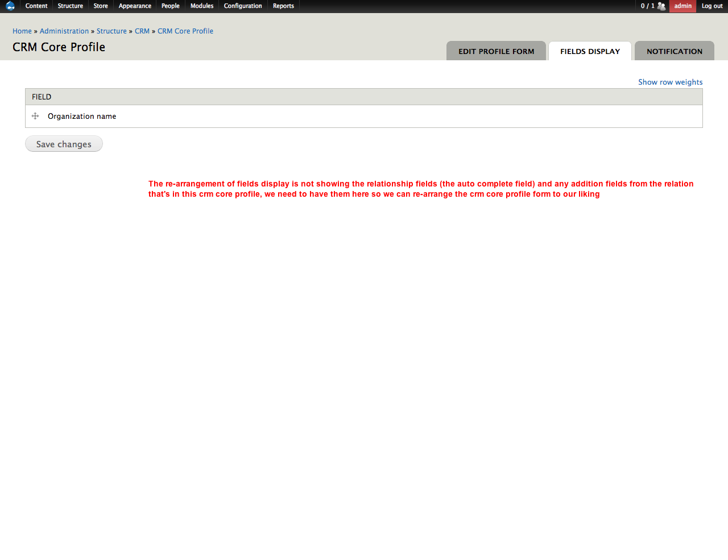Open the Appearance admin menu
728x560 pixels.
[135, 6]
